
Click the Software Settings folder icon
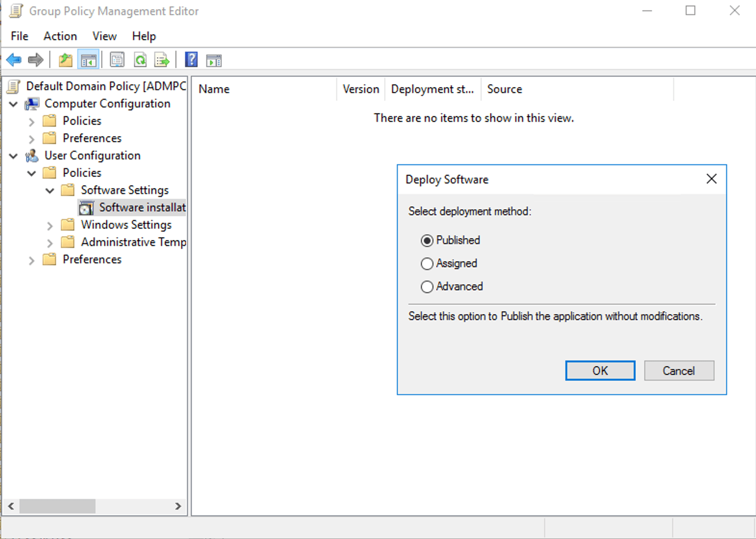pyautogui.click(x=68, y=190)
